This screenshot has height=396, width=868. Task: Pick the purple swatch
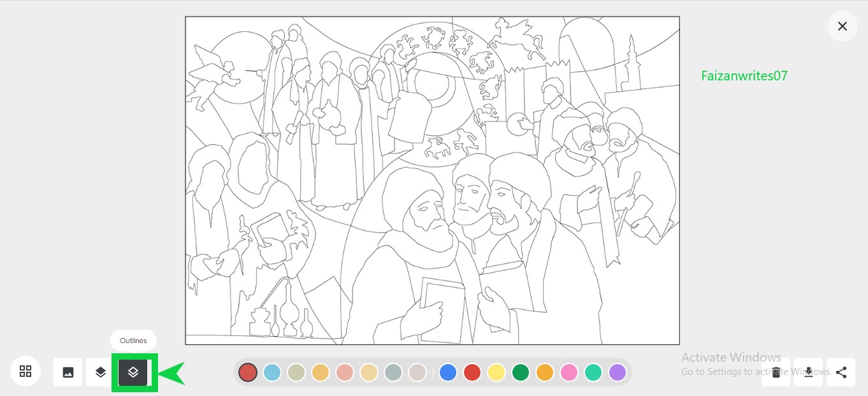tap(618, 372)
